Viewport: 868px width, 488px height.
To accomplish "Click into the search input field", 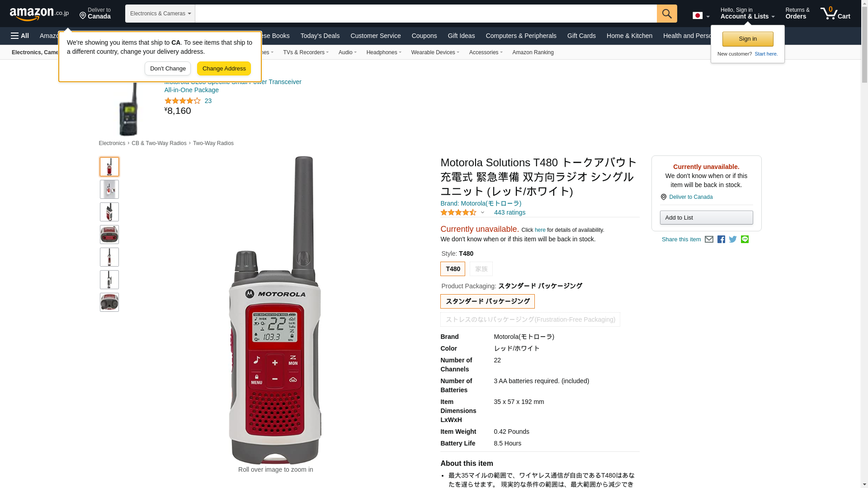I will click(426, 14).
